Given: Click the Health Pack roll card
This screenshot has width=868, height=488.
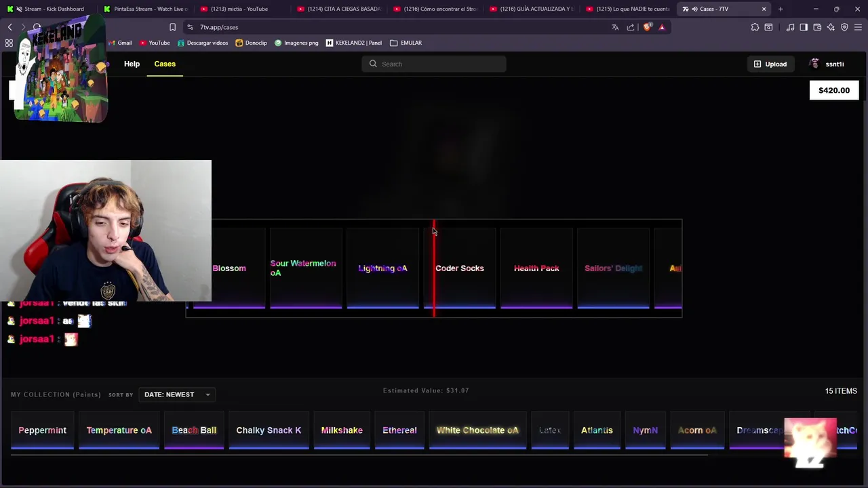Looking at the screenshot, I should coord(536,268).
